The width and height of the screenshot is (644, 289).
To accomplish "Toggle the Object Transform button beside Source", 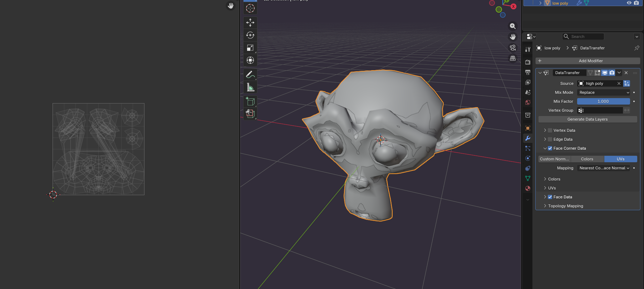I will coord(627,83).
